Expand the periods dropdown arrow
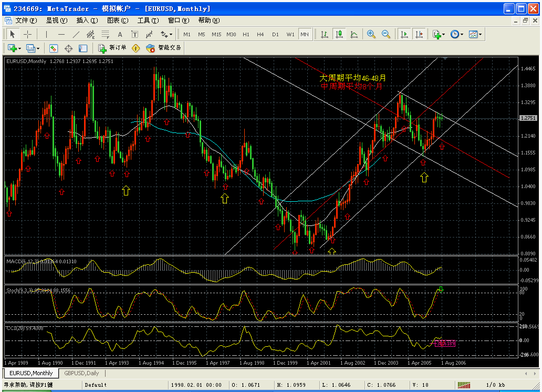The width and height of the screenshot is (542, 392). [x=462, y=34]
